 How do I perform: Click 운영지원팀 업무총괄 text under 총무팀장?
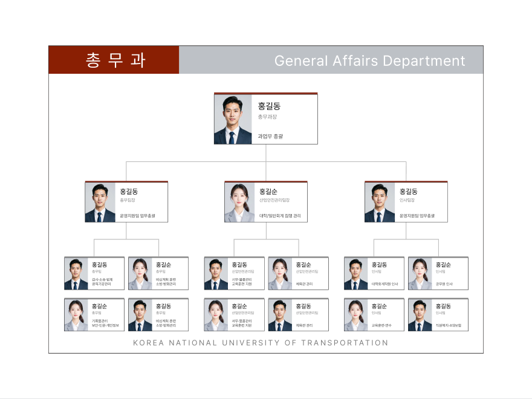137,216
